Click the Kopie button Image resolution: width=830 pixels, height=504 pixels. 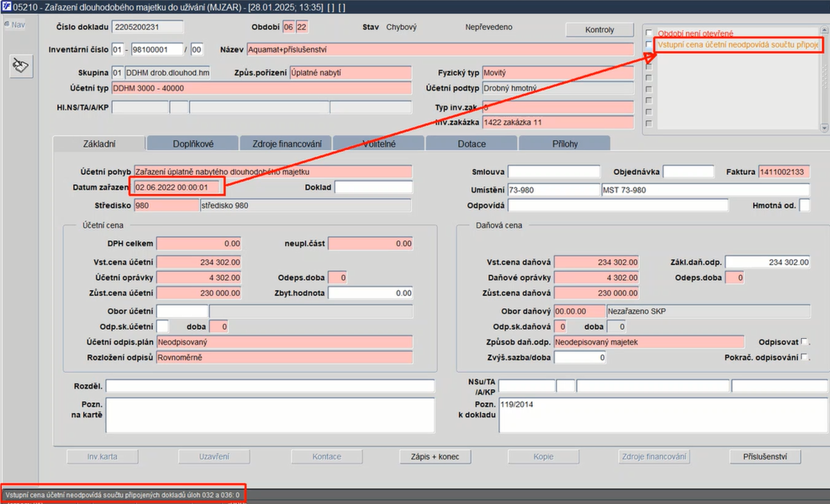pyautogui.click(x=543, y=457)
